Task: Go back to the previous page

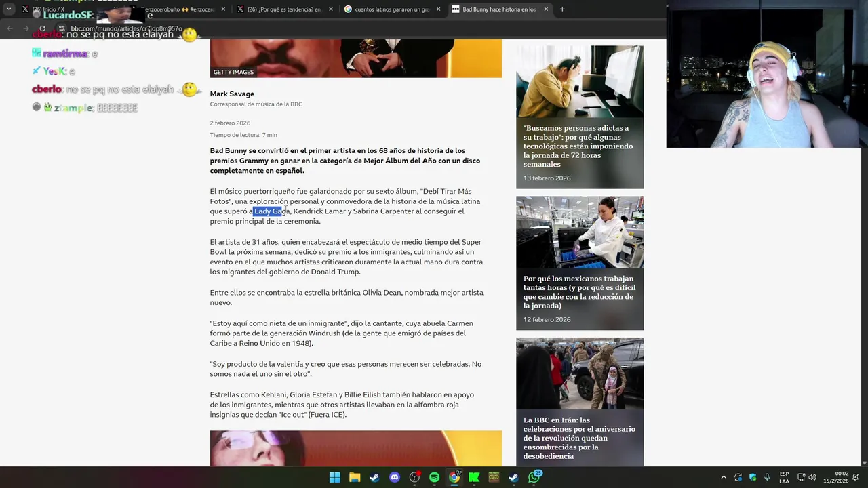Action: [10, 28]
